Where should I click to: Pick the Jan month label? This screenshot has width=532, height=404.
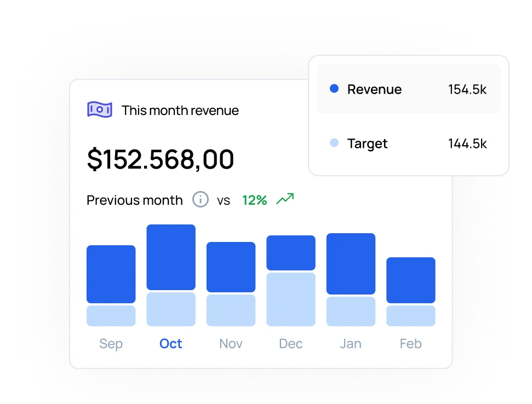pyautogui.click(x=351, y=344)
